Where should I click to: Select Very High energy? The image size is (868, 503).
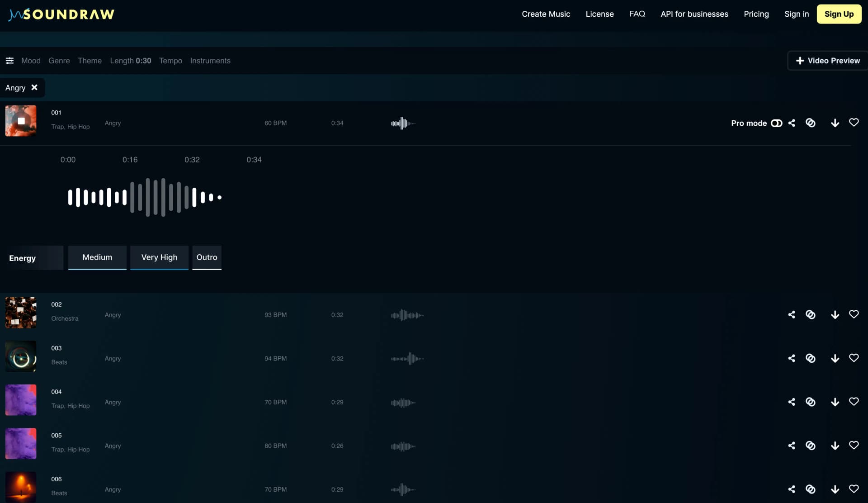(x=159, y=257)
